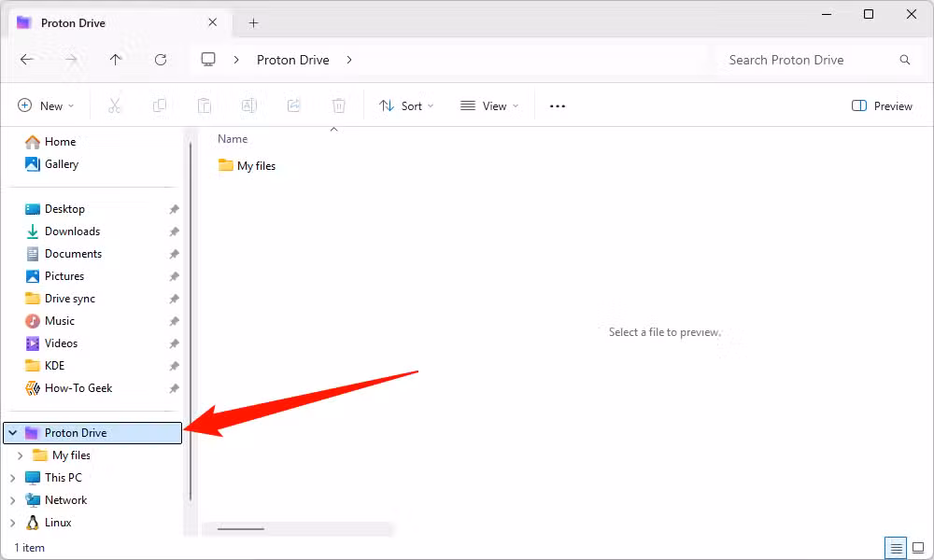Open Drive sync folder in sidebar
The height and width of the screenshot is (560, 934).
[70, 299]
